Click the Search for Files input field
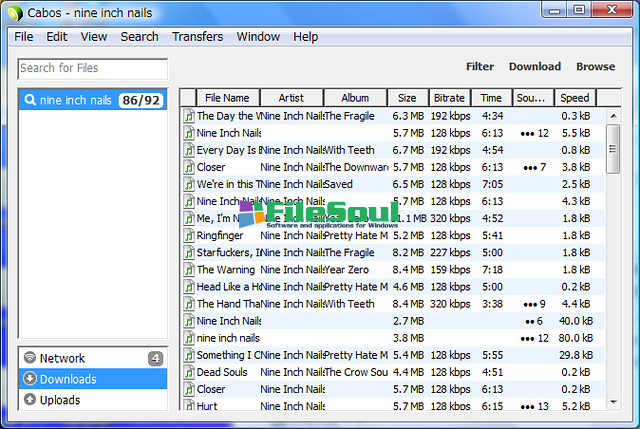 point(93,68)
